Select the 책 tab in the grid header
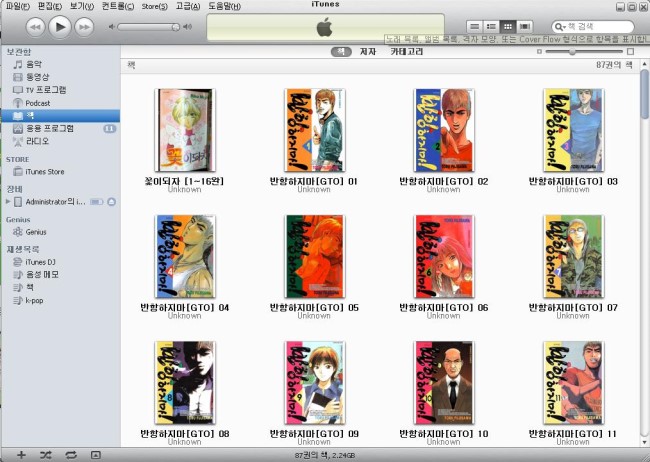 [341, 52]
